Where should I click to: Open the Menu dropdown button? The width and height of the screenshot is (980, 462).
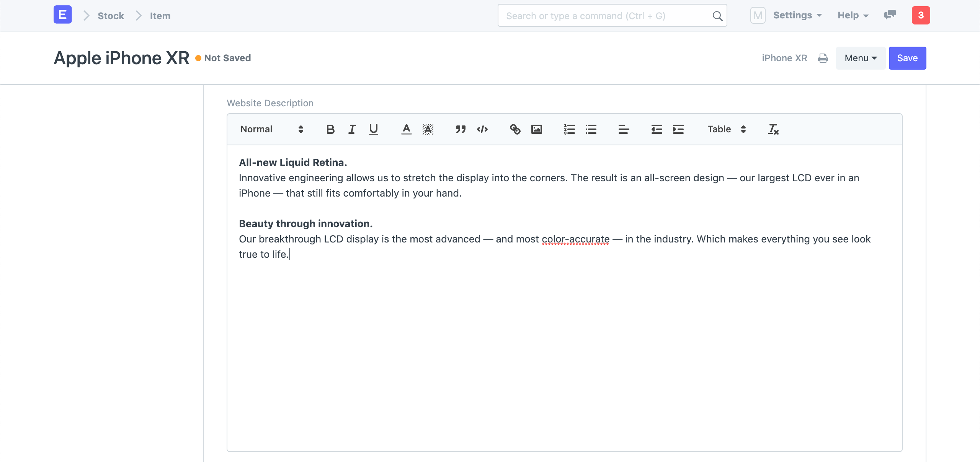click(861, 58)
